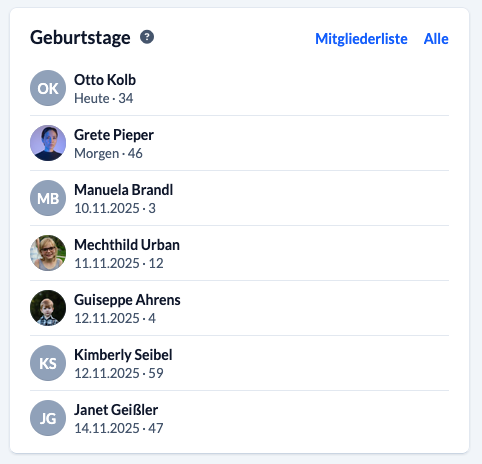Click the 'Heute · 34' birthday text
Image resolution: width=482 pixels, height=464 pixels.
(x=104, y=98)
